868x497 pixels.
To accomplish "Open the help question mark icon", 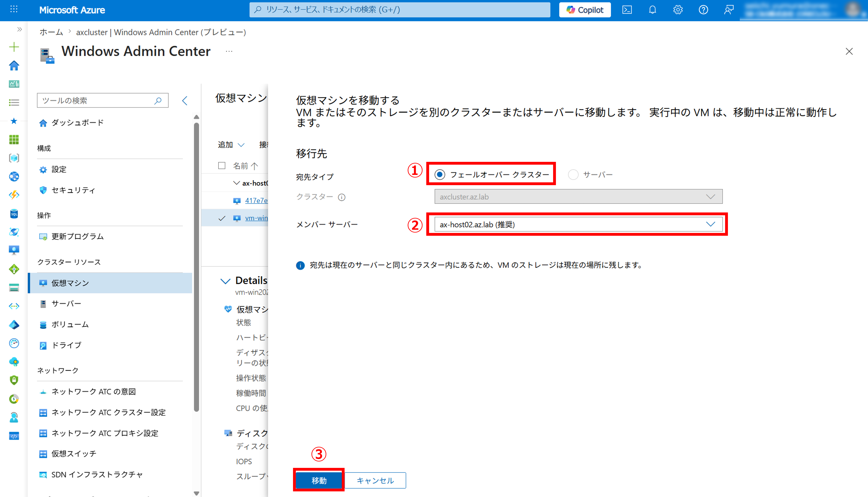I will coord(703,10).
